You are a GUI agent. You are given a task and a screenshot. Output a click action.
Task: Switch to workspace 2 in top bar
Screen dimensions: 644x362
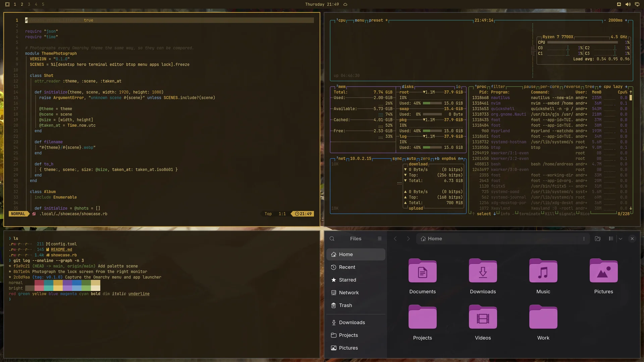pyautogui.click(x=22, y=4)
